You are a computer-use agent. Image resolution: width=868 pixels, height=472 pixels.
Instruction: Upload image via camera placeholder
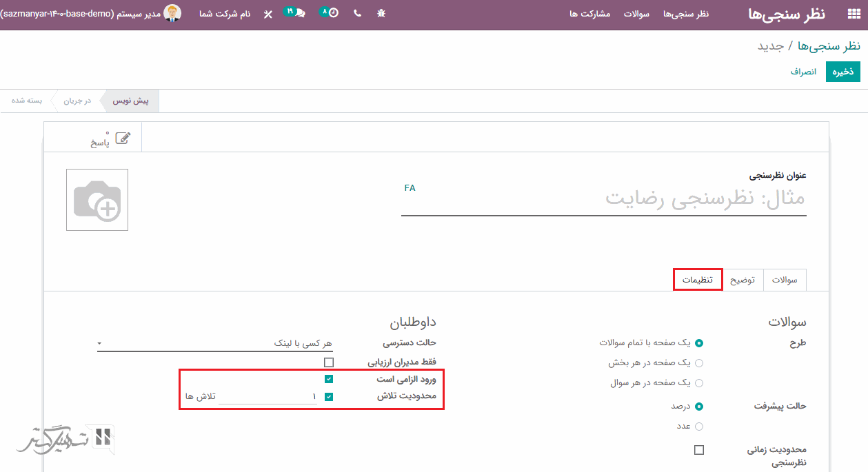click(97, 200)
